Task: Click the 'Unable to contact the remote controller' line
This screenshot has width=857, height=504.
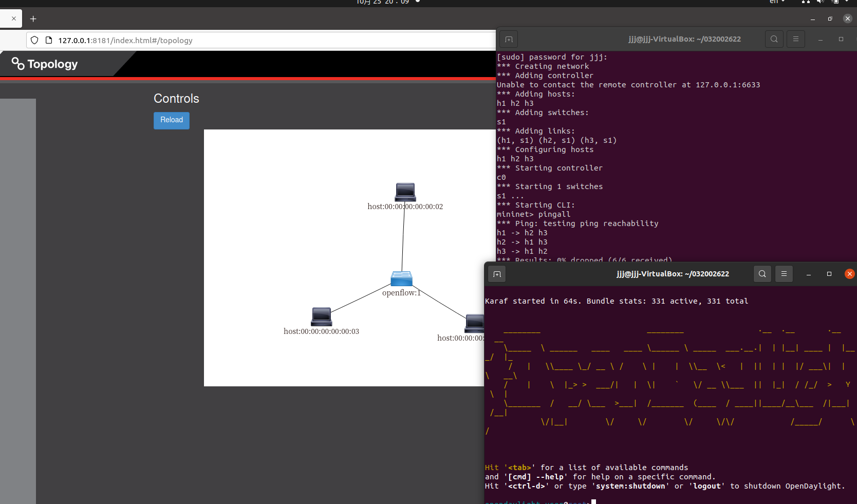Action: 628,85
